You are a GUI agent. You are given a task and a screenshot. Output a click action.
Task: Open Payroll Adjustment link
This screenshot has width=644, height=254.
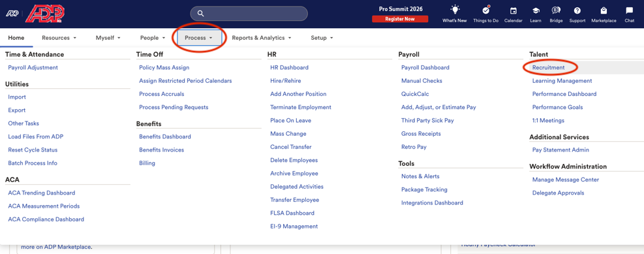[x=33, y=67]
